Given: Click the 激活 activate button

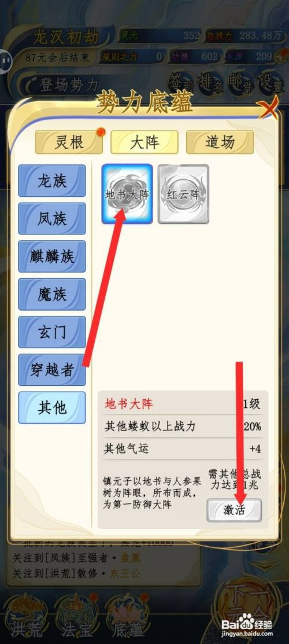Looking at the screenshot, I should [x=234, y=510].
